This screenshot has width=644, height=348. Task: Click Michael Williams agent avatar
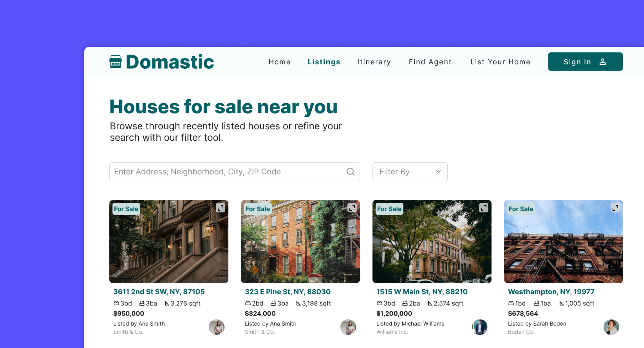(x=480, y=327)
